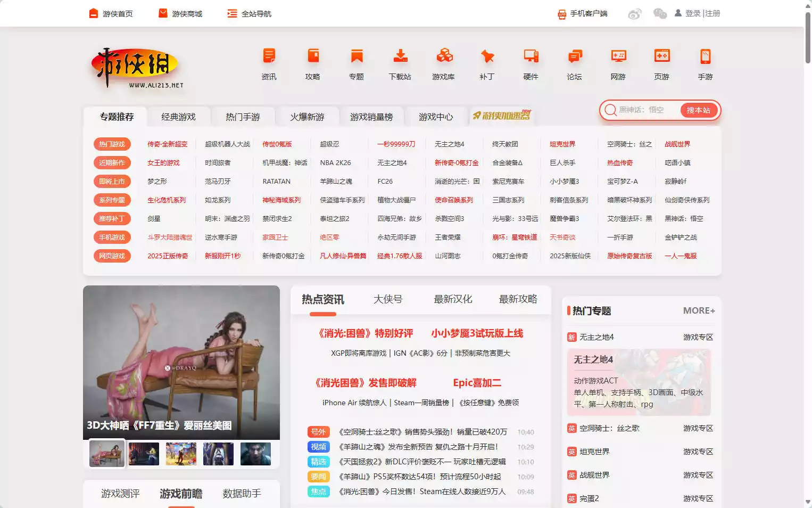Open the 生化危机系列 link
Image resolution: width=812 pixels, height=508 pixels.
pyautogui.click(x=167, y=200)
